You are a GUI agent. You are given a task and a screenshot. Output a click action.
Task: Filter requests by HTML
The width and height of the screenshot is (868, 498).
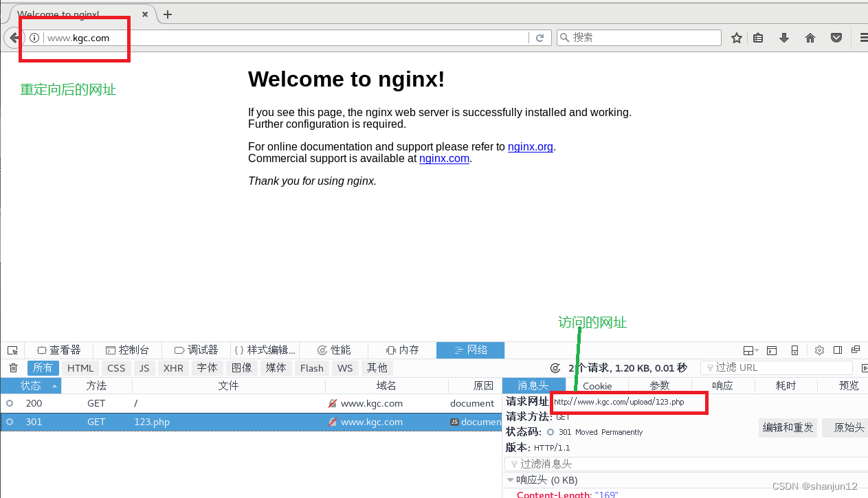pos(80,368)
